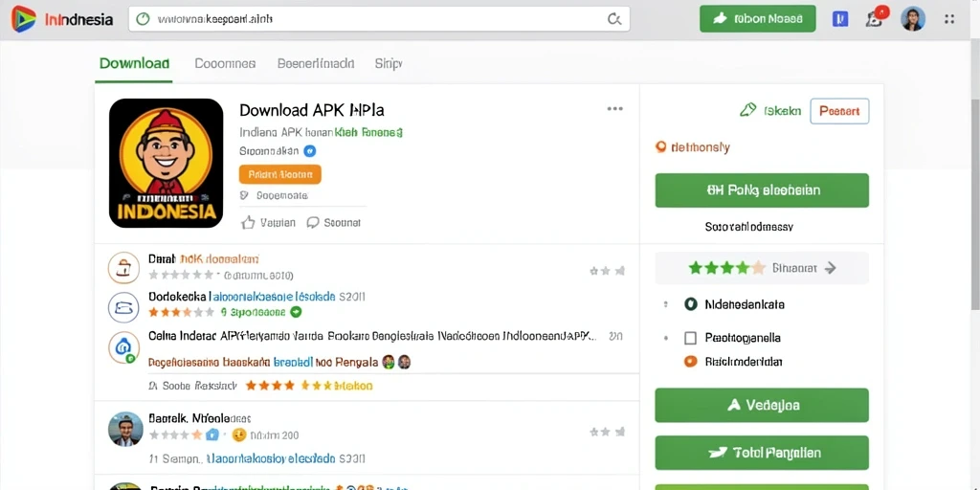Click the arrow next to Sinianar
The image size is (980, 490).
click(x=830, y=268)
